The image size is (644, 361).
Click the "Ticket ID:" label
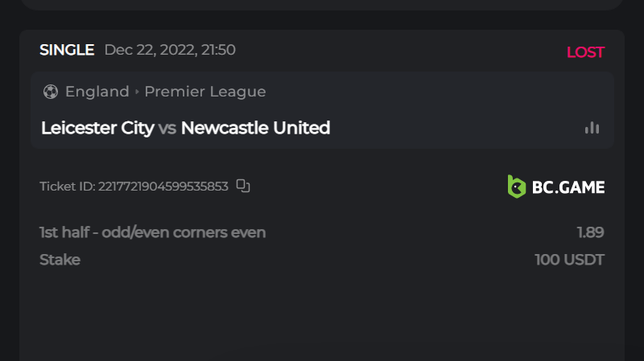tap(67, 187)
